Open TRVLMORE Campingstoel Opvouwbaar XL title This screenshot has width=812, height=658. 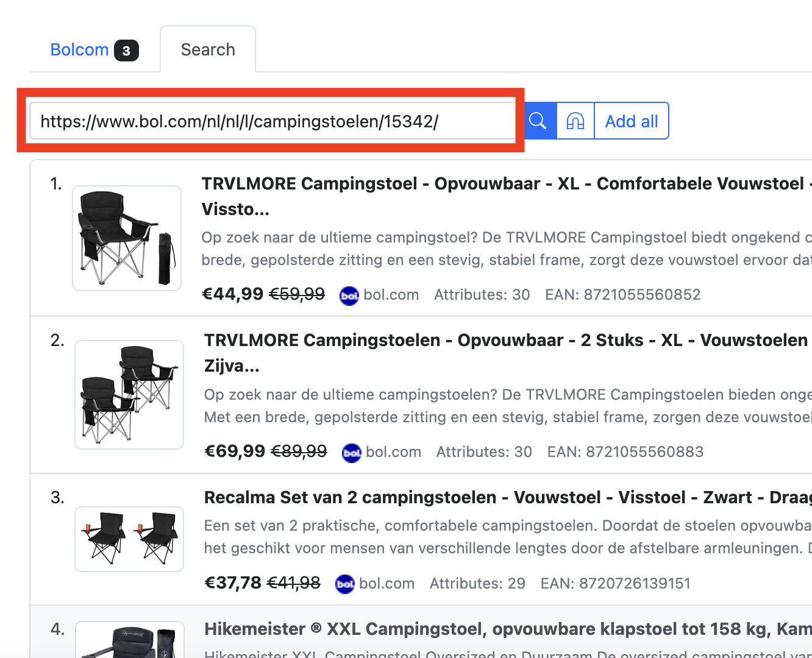pos(502,184)
